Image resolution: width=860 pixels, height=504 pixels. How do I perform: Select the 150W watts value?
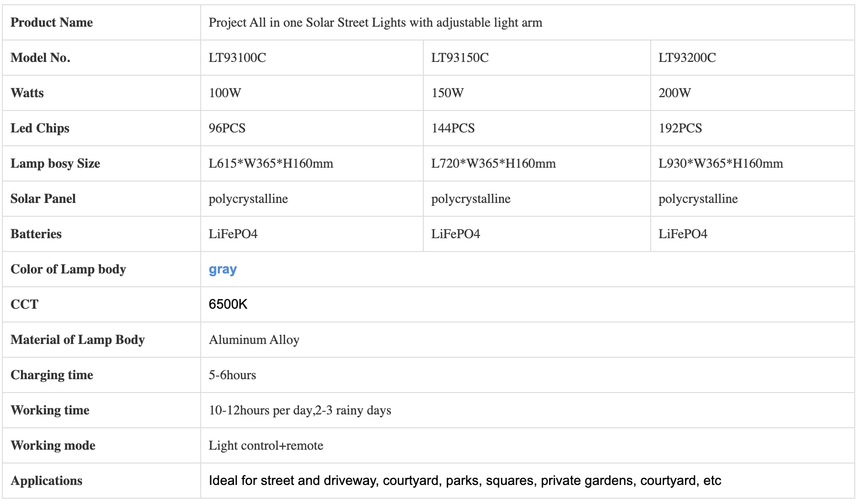tap(447, 93)
